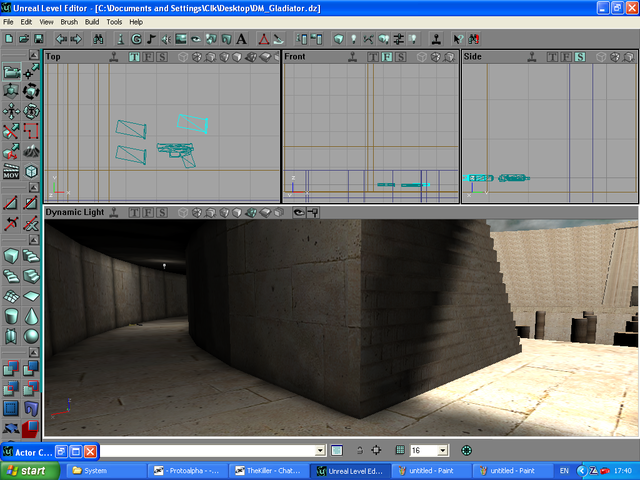
Task: Click the Cube brush builder icon
Action: coord(11,256)
